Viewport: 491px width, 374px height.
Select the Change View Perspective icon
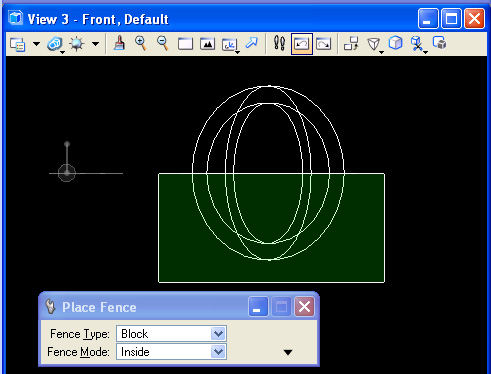pyautogui.click(x=375, y=44)
